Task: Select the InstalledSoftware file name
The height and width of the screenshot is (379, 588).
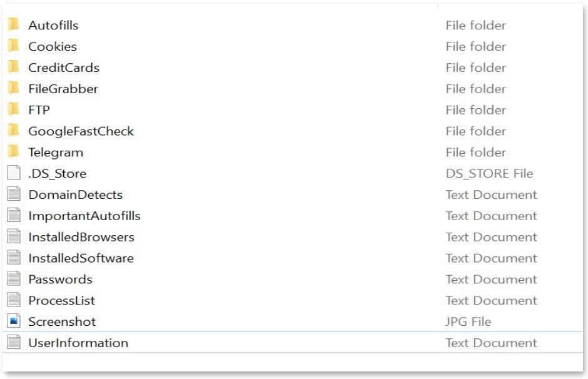Action: pyautogui.click(x=81, y=258)
